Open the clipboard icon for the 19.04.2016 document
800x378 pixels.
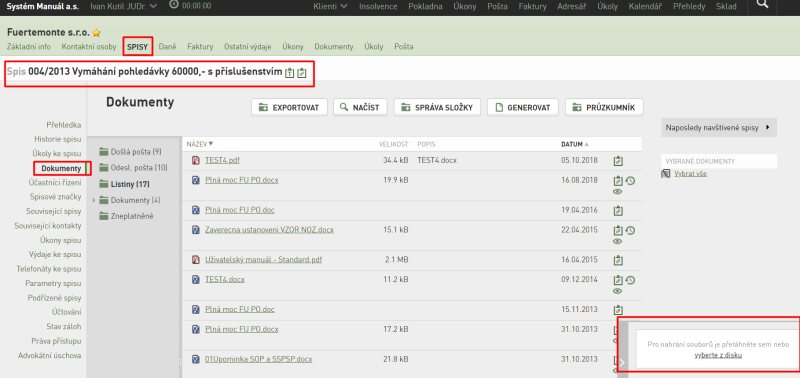[x=618, y=210]
